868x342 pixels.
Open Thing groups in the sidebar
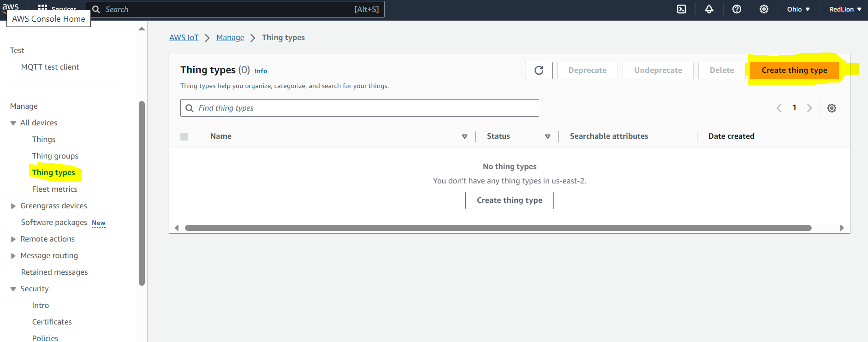click(x=55, y=156)
